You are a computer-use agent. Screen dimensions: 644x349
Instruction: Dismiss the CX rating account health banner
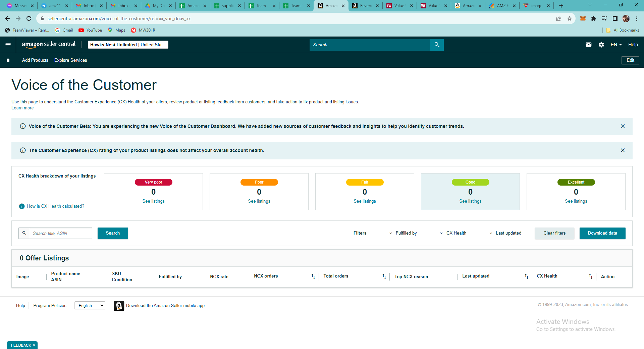point(623,150)
